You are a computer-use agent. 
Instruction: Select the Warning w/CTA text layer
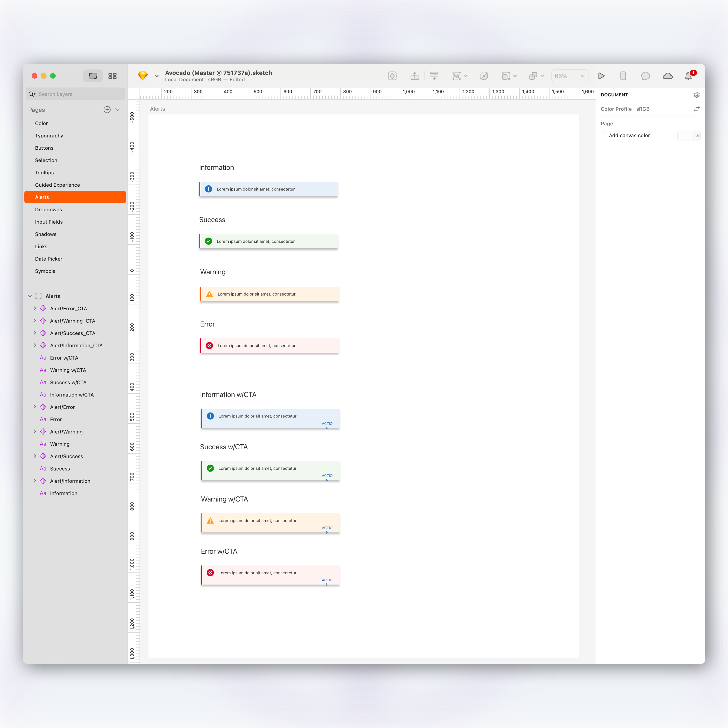[68, 370]
